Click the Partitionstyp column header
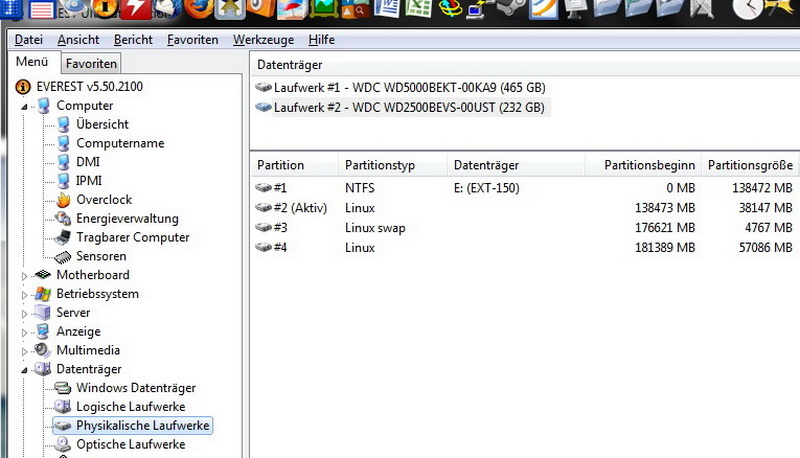This screenshot has height=458, width=800. (x=380, y=165)
